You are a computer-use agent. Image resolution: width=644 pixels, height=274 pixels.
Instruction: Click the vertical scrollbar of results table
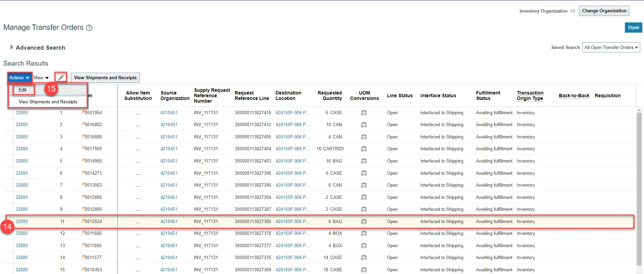tap(639, 187)
